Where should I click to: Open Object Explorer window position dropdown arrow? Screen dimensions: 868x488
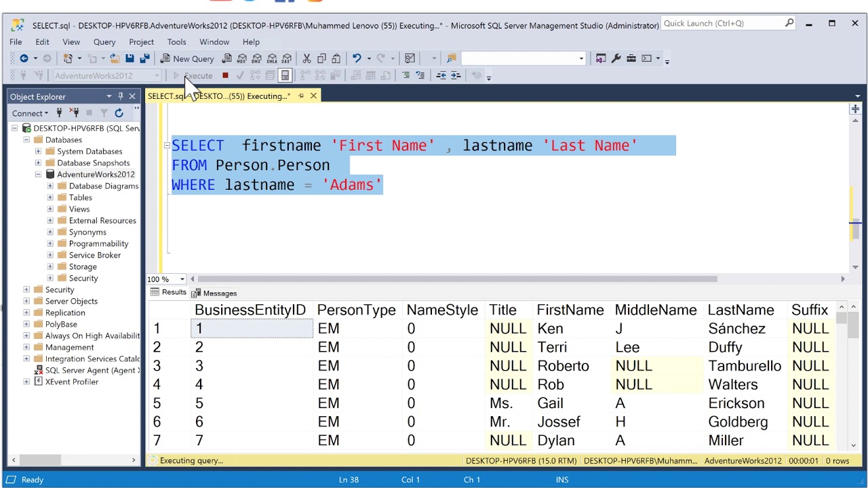(108, 96)
